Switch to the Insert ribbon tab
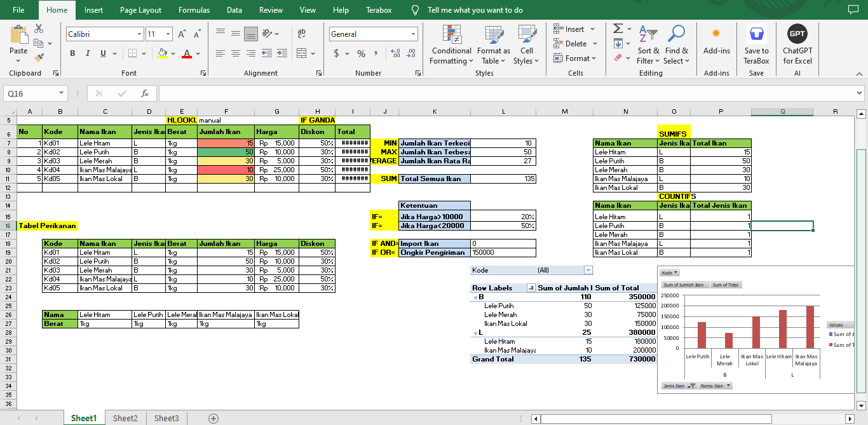Viewport: 868px width, 425px height. pyautogui.click(x=93, y=10)
